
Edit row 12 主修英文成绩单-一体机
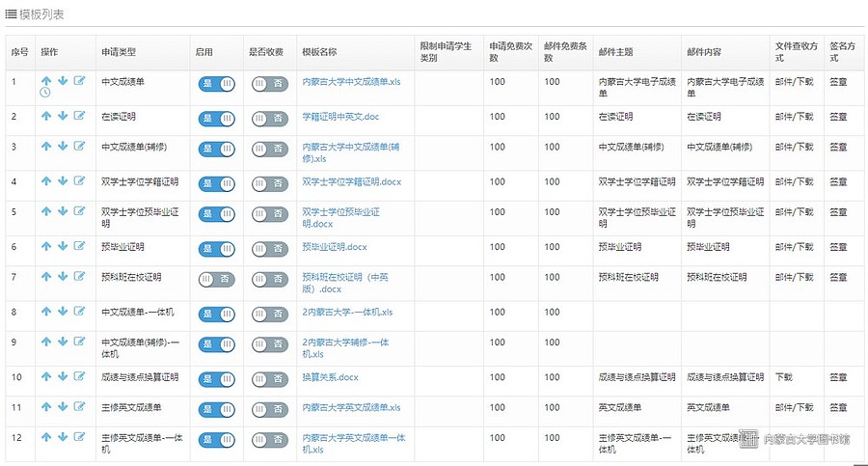[79, 437]
